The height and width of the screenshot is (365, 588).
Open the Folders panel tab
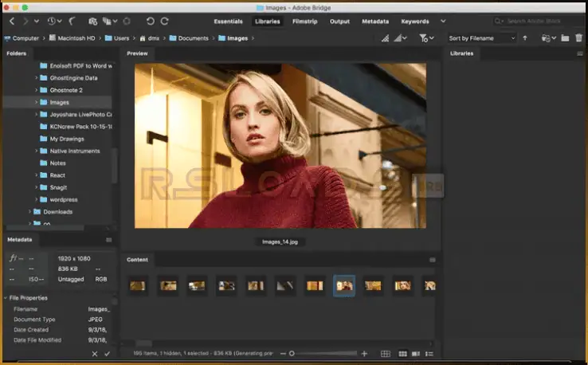tap(17, 53)
